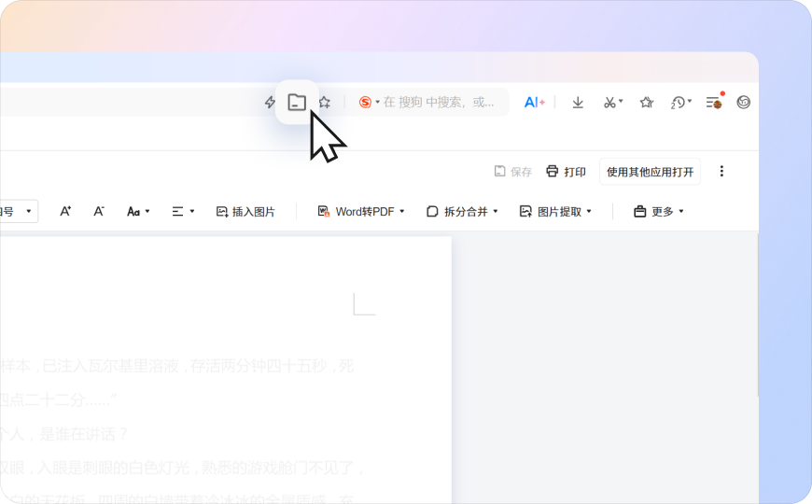Expand the history dropdown arrow
812x504 pixels.
690,101
